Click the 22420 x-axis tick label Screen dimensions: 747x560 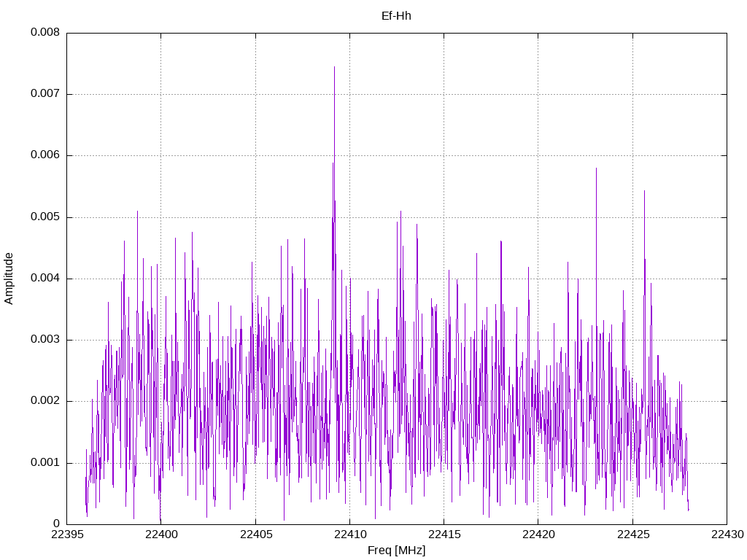pos(539,534)
